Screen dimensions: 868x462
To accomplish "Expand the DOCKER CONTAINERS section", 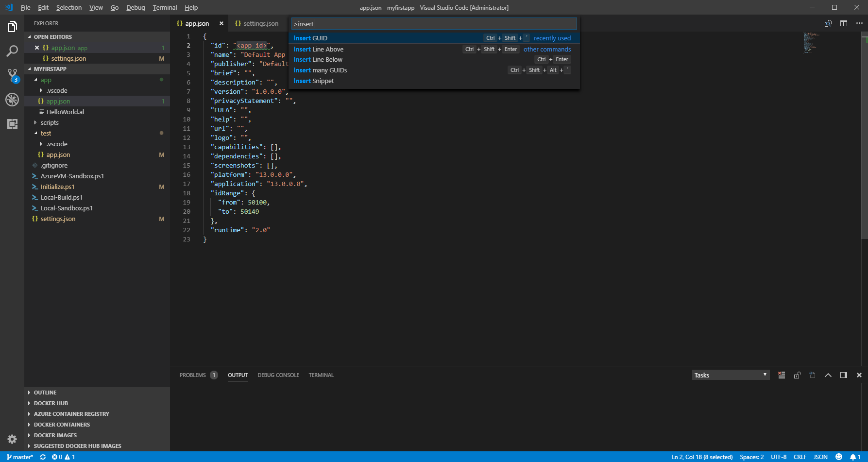I will tap(62, 425).
